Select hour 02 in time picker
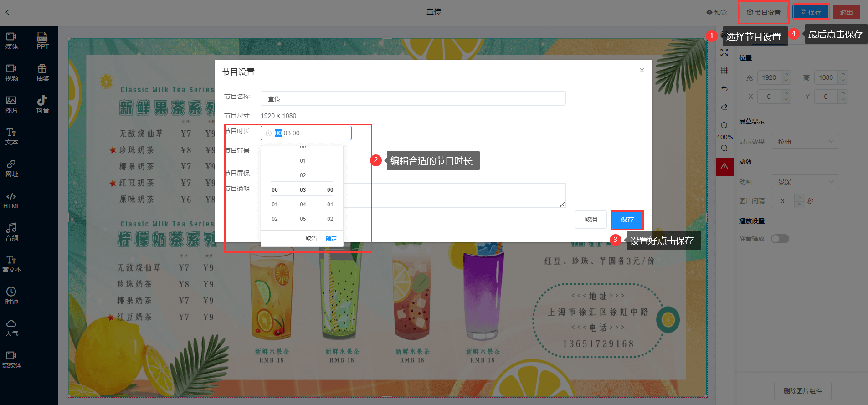The width and height of the screenshot is (868, 405). [x=275, y=219]
